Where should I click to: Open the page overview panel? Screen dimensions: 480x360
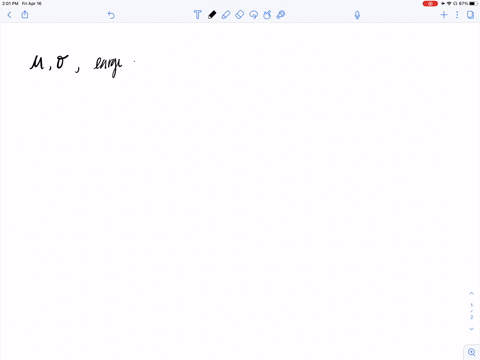tap(470, 15)
